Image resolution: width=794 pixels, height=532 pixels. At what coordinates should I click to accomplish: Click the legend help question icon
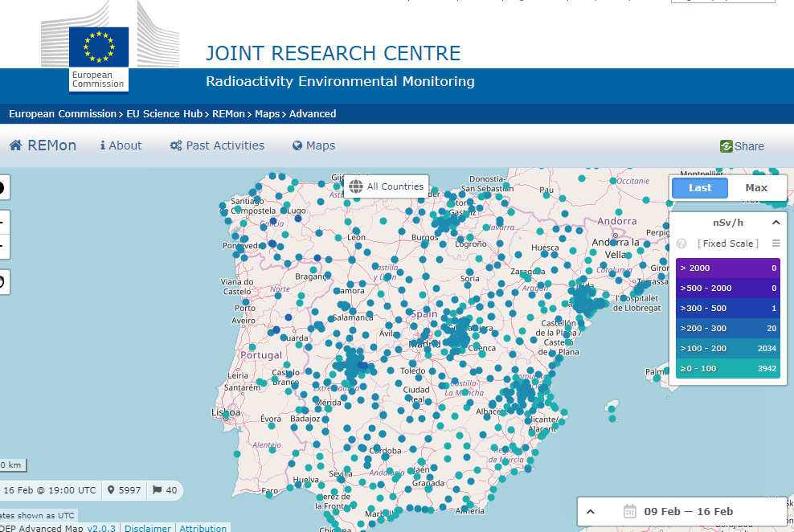(681, 243)
